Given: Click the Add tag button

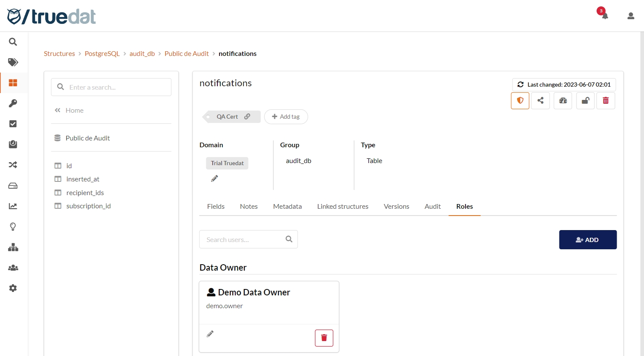Looking at the screenshot, I should (x=286, y=117).
